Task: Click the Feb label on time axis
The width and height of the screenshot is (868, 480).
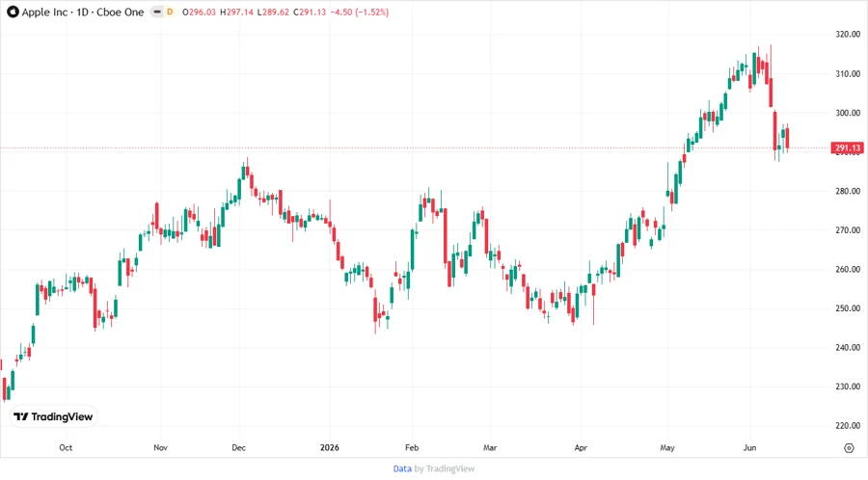Action: coord(412,447)
